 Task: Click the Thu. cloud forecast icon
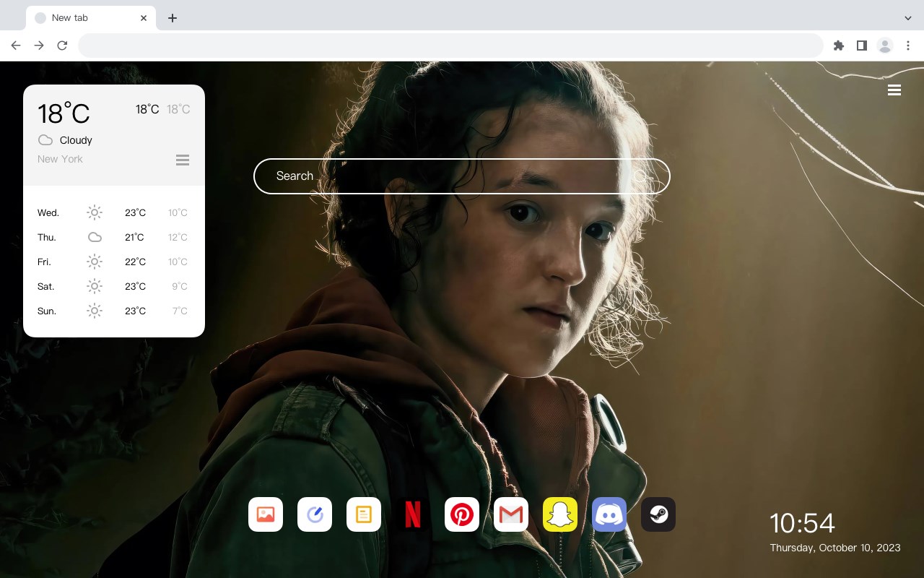(x=95, y=237)
